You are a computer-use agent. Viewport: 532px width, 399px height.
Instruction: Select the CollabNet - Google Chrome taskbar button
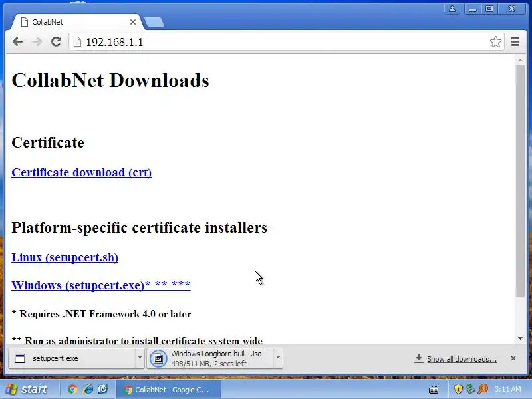pyautogui.click(x=169, y=390)
